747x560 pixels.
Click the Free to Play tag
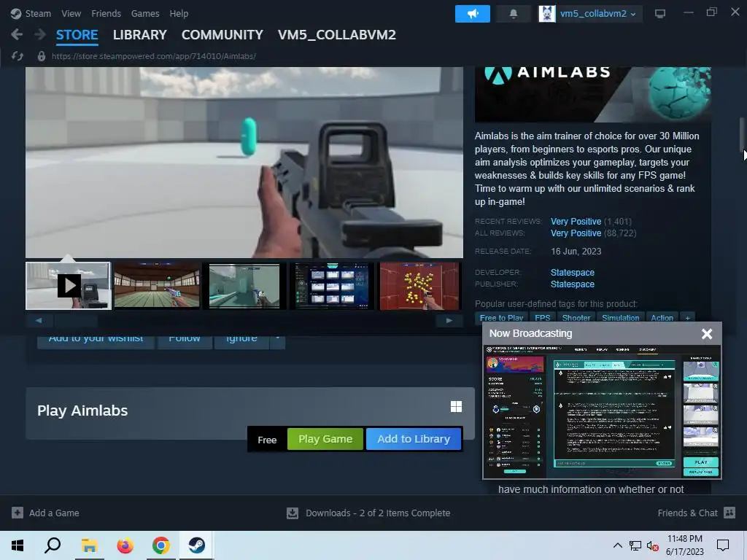501,318
